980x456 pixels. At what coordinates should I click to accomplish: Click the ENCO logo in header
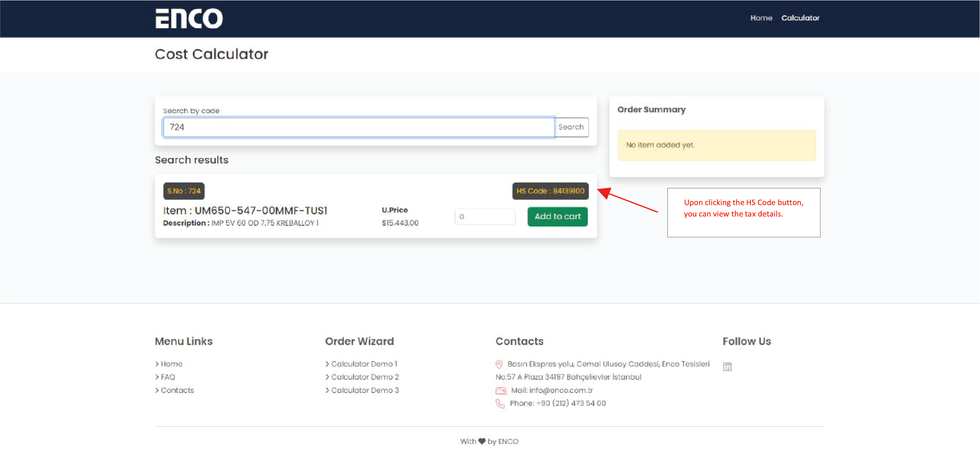(x=189, y=18)
